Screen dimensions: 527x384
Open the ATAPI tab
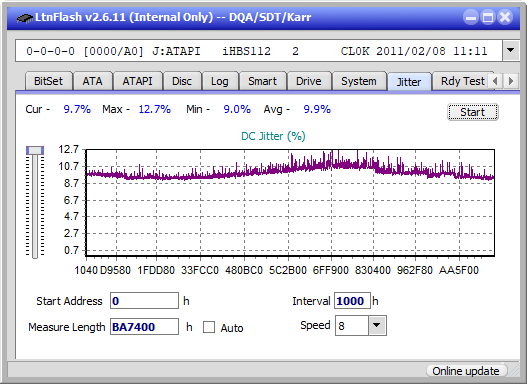[x=137, y=81]
